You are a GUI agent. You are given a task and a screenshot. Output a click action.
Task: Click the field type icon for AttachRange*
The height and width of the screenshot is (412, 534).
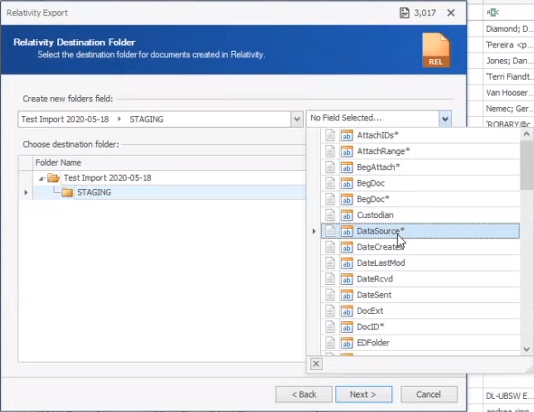coord(347,151)
